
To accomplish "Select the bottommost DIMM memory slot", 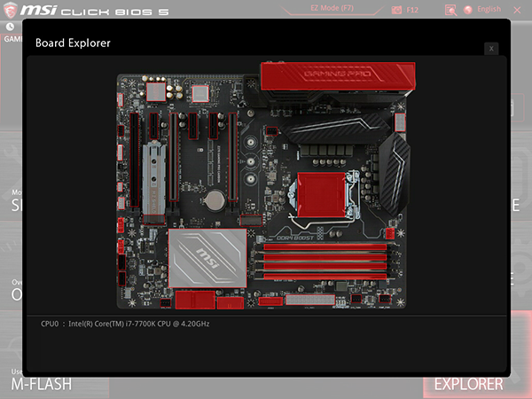I will click(x=325, y=277).
